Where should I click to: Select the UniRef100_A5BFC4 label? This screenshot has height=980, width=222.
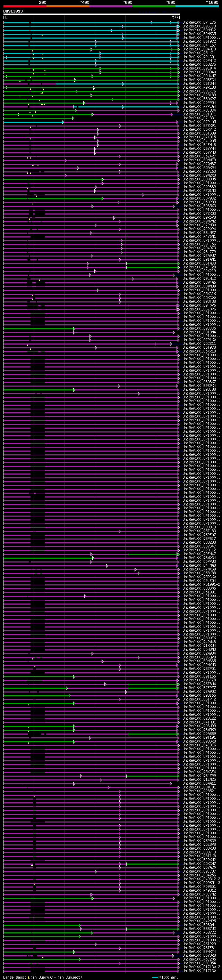click(199, 80)
